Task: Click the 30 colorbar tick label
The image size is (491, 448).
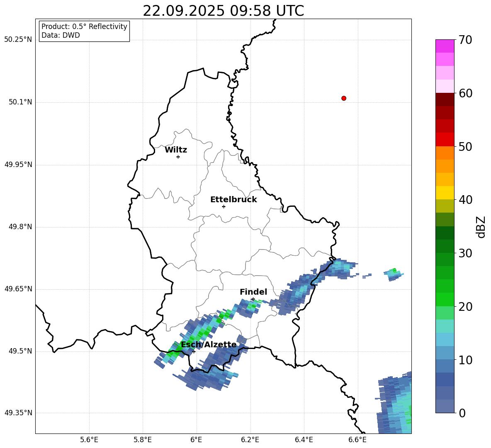Action: tap(465, 253)
